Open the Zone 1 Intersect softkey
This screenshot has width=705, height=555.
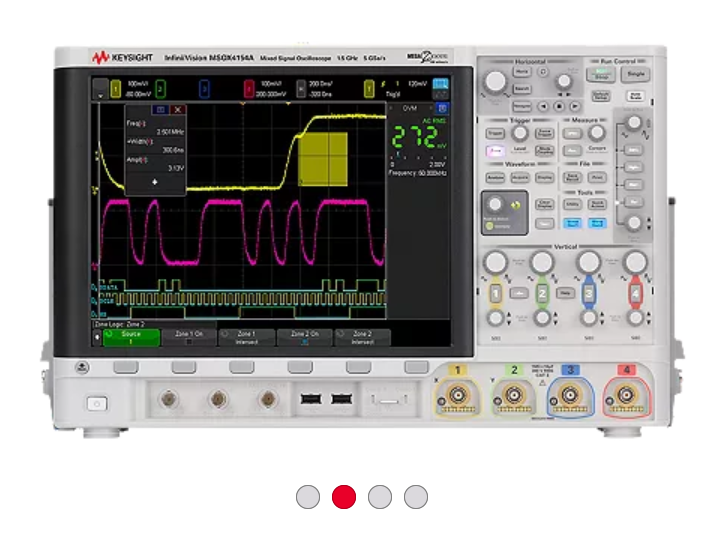246,337
